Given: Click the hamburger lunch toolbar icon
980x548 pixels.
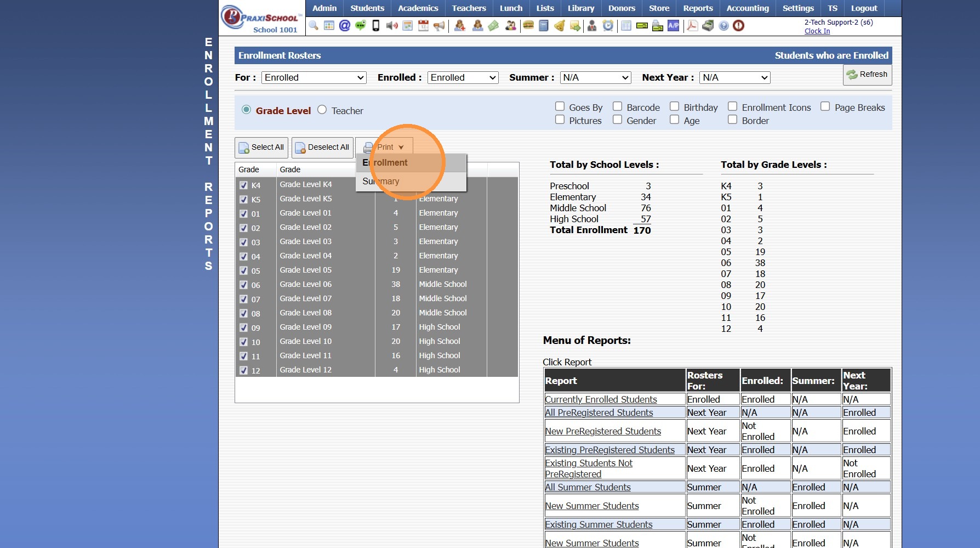Looking at the screenshot, I should coord(528,26).
